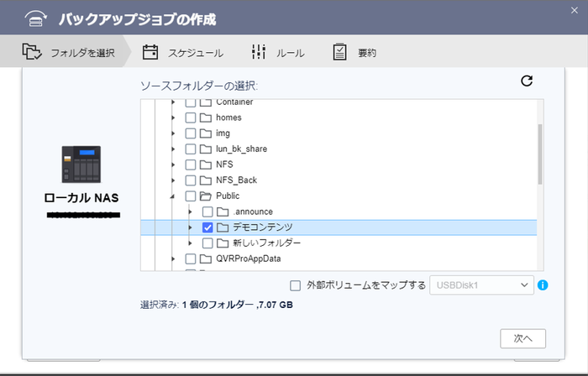Open the USBDisk1 volume dropdown
This screenshot has width=588, height=376.
point(481,285)
